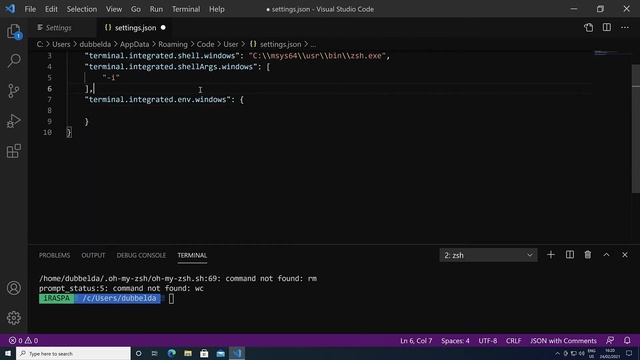Open terminal selector dropdown 2: zsh
The width and height of the screenshot is (640, 360).
pyautogui.click(x=488, y=255)
